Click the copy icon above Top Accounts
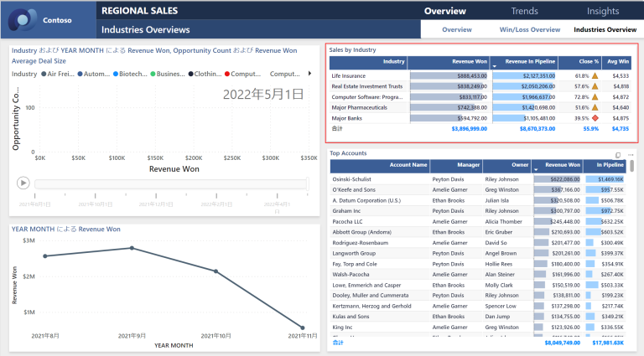Viewport: 644px width, 356px height. (x=618, y=155)
